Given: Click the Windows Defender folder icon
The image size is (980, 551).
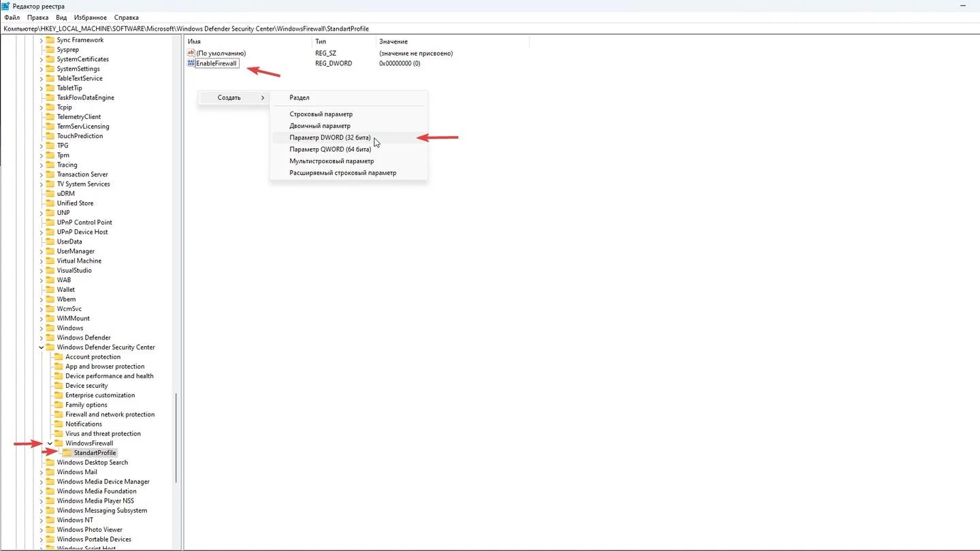Looking at the screenshot, I should pyautogui.click(x=50, y=337).
